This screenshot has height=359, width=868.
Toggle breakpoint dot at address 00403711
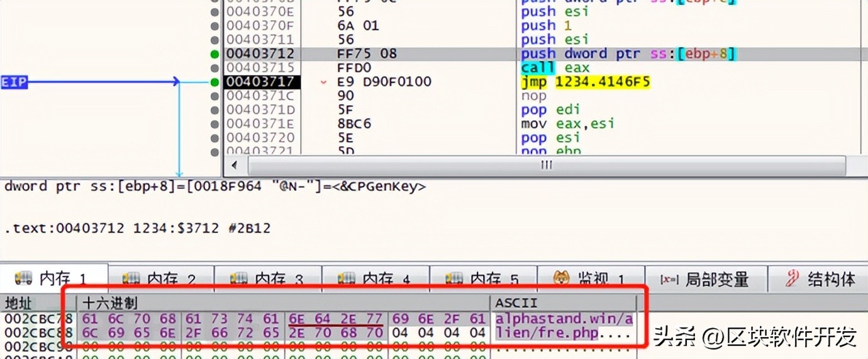coord(215,40)
